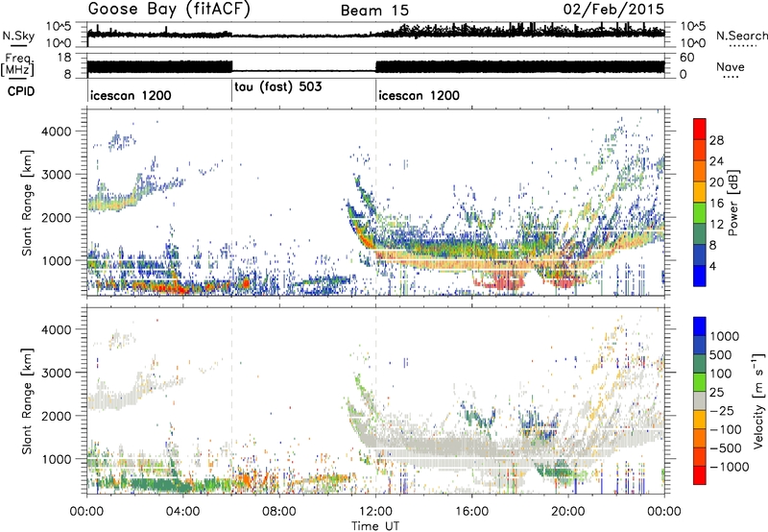The image size is (768, 532).
Task: Click the velocity panel 'Slant Range [km]' label
Action: coord(28,401)
